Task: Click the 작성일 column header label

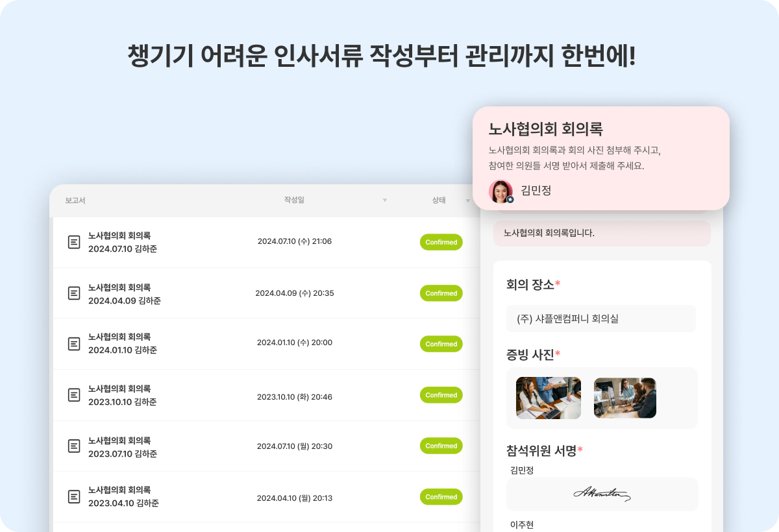Action: coord(294,200)
